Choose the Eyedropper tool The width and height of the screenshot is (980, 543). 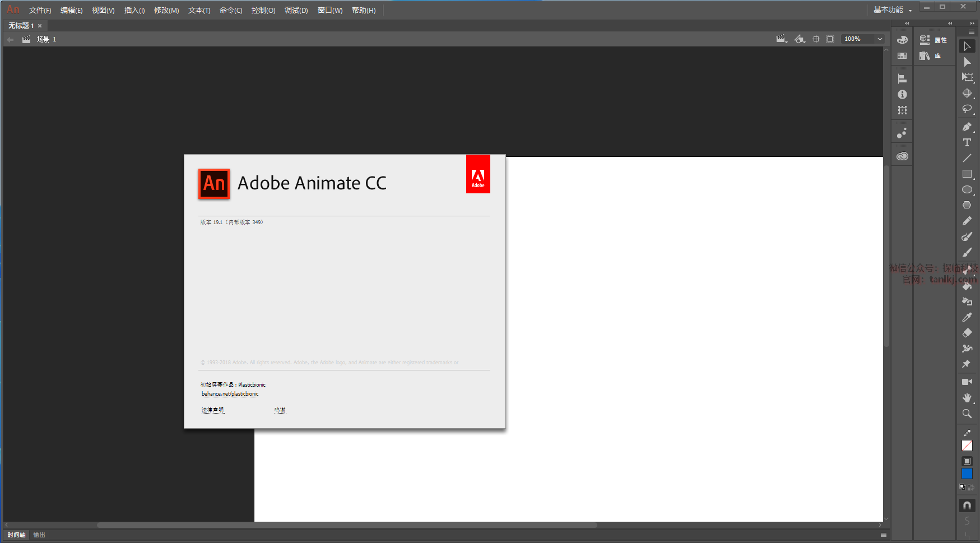pyautogui.click(x=967, y=317)
